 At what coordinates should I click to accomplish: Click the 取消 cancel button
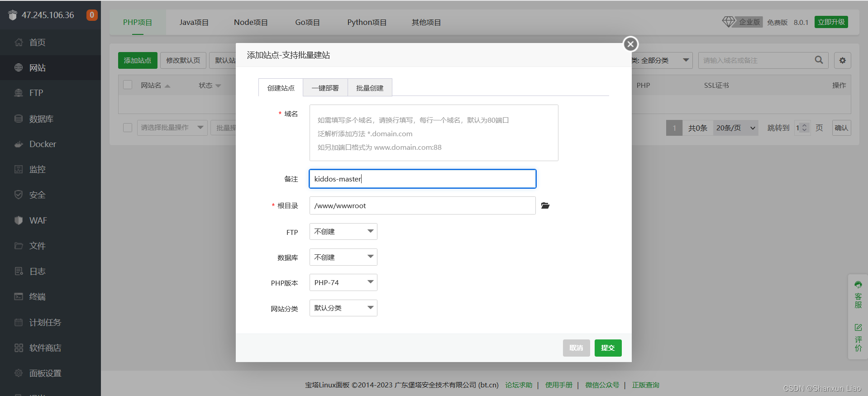coord(576,348)
